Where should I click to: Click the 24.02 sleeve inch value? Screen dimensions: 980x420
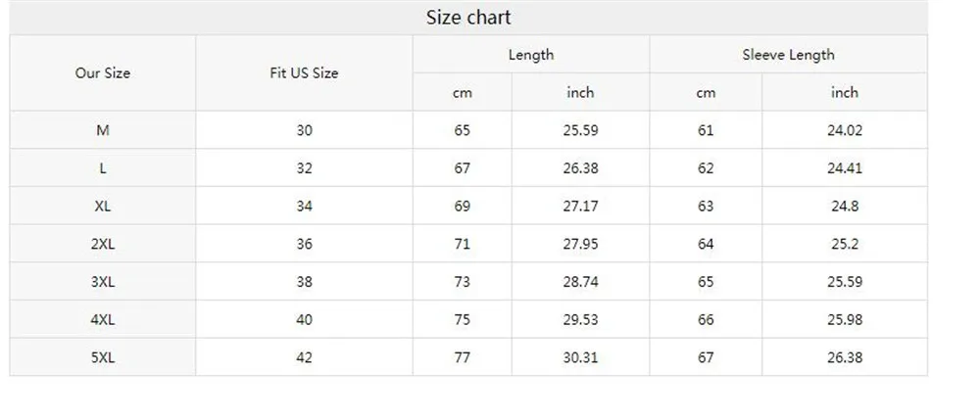pyautogui.click(x=845, y=130)
